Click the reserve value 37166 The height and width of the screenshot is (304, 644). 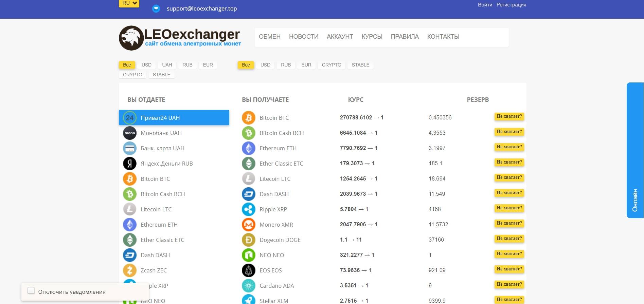point(436,240)
